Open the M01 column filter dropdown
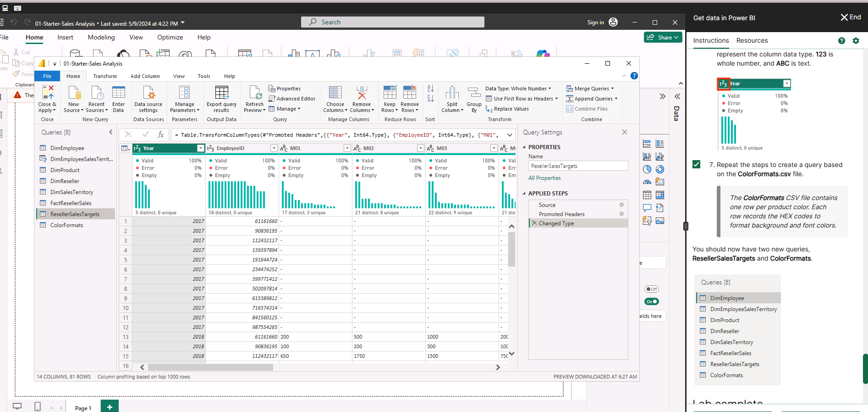The height and width of the screenshot is (412, 868). pyautogui.click(x=347, y=148)
